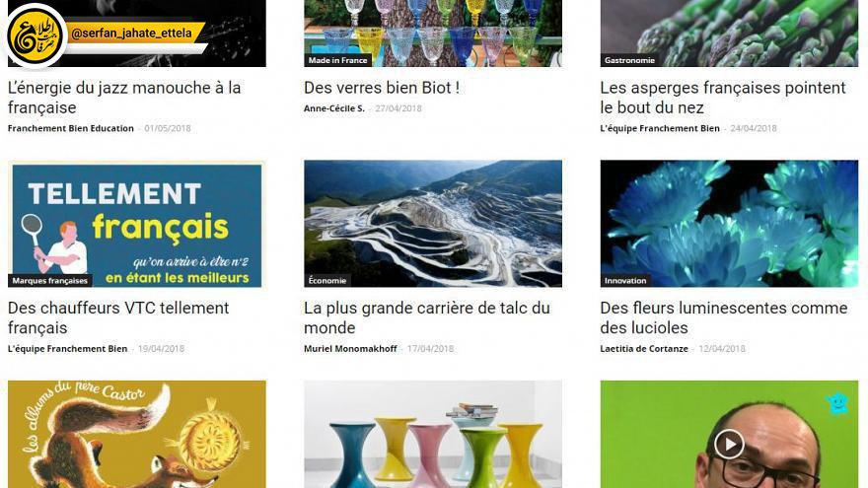868x488 pixels.
Task: Open the Gastronomie category tag
Action: [629, 60]
